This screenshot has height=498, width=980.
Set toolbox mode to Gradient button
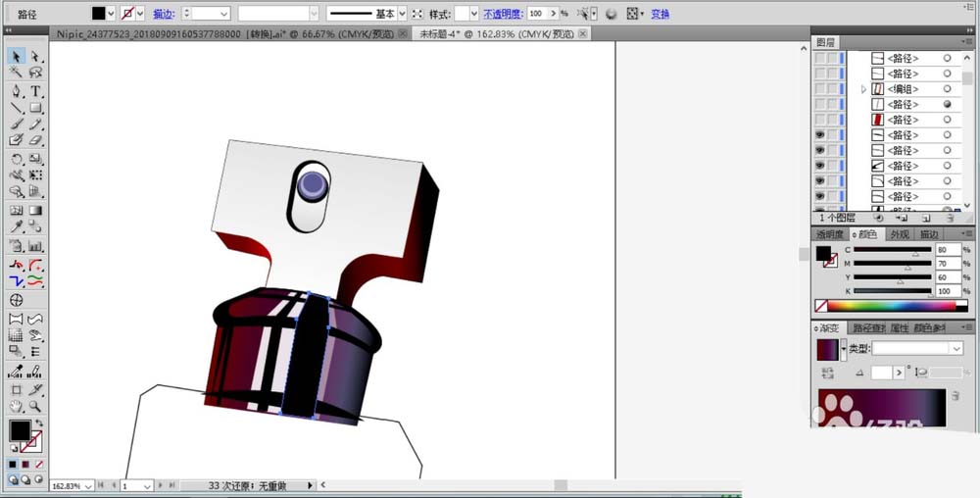click(x=25, y=465)
